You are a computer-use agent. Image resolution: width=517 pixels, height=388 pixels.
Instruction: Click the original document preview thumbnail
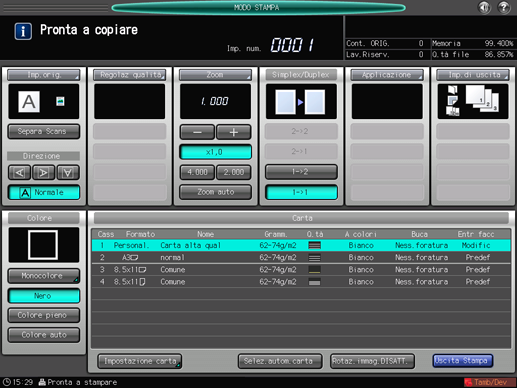pos(44,101)
